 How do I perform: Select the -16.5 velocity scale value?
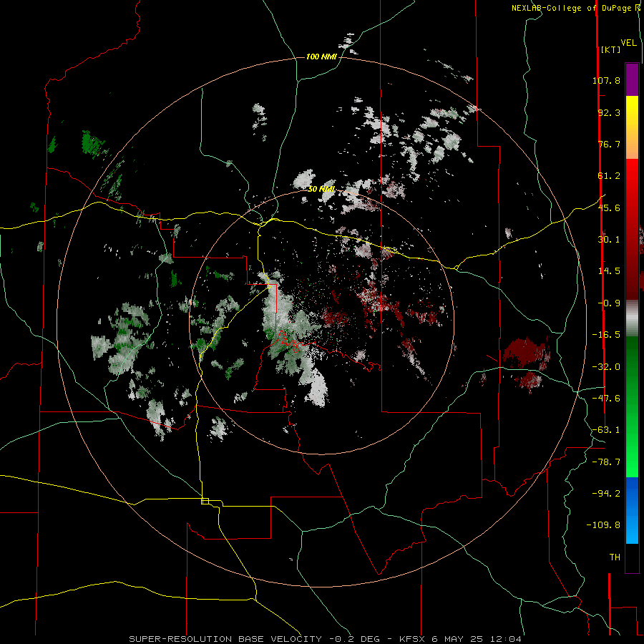(606, 335)
